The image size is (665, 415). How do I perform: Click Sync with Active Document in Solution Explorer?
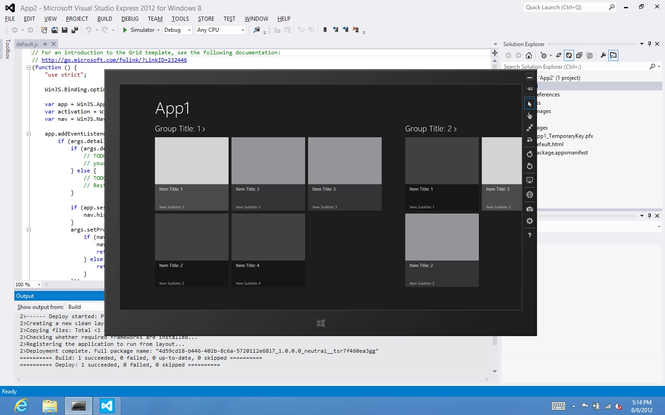559,56
